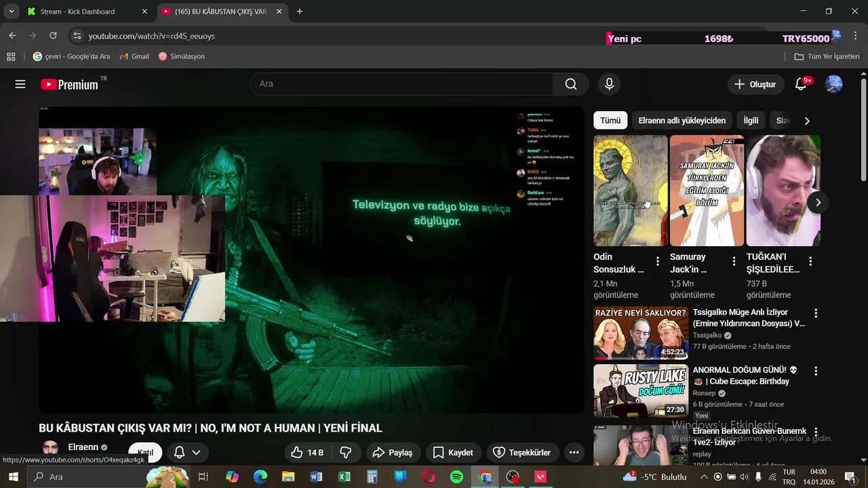Image resolution: width=868 pixels, height=488 pixels.
Task: Expand notification preference chevron for Elraenn
Action: pyautogui.click(x=196, y=452)
